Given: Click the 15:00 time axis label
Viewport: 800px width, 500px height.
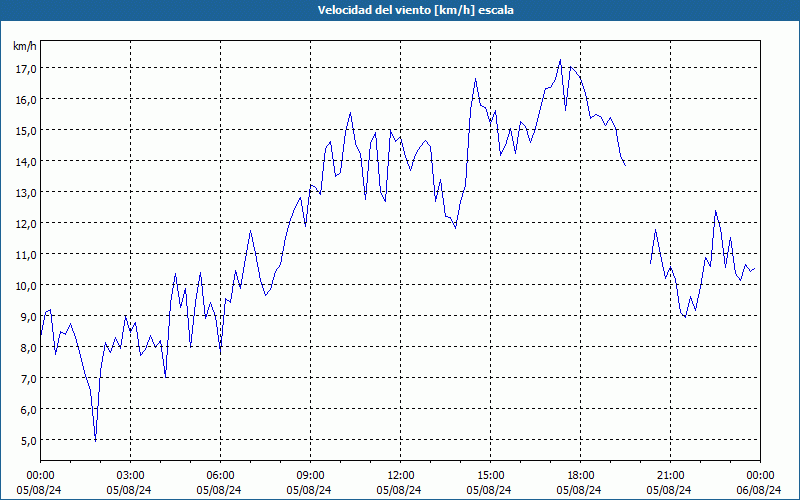Looking at the screenshot, I should click(490, 476).
